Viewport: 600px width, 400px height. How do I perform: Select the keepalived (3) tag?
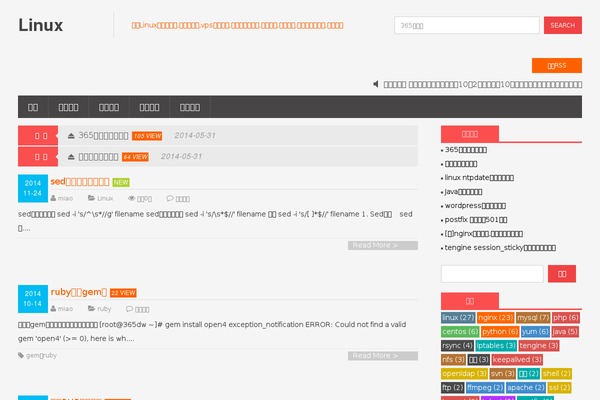(517, 359)
